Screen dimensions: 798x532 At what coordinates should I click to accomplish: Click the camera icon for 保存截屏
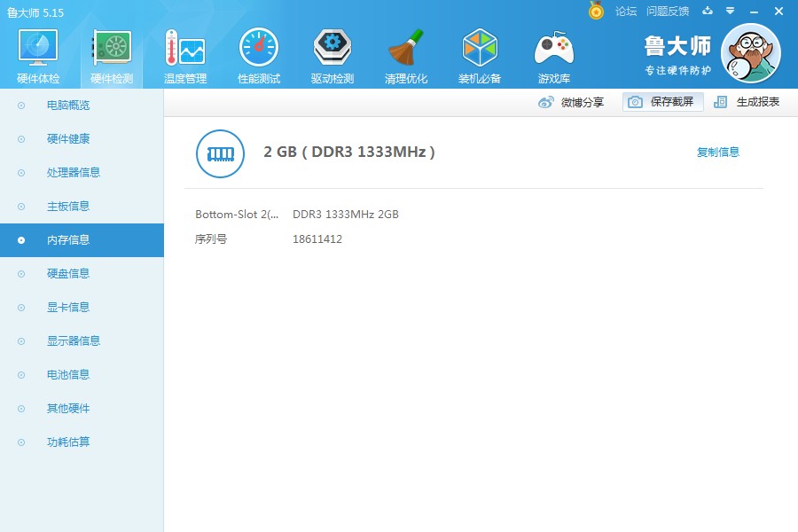point(635,102)
